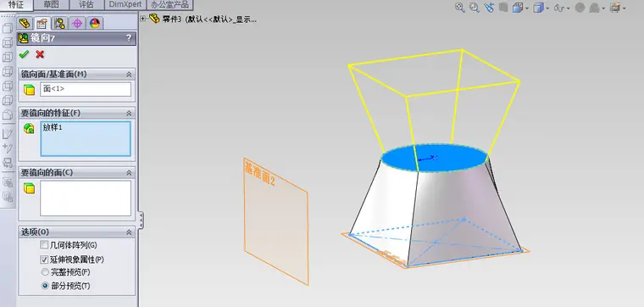The image size is (644, 307).
Task: Click the View Settings monitor icon
Action: (615, 8)
